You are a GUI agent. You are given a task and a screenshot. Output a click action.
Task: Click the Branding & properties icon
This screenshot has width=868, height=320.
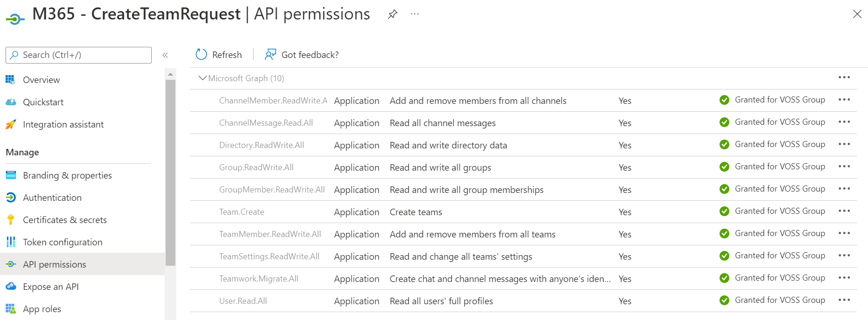pyautogui.click(x=11, y=175)
